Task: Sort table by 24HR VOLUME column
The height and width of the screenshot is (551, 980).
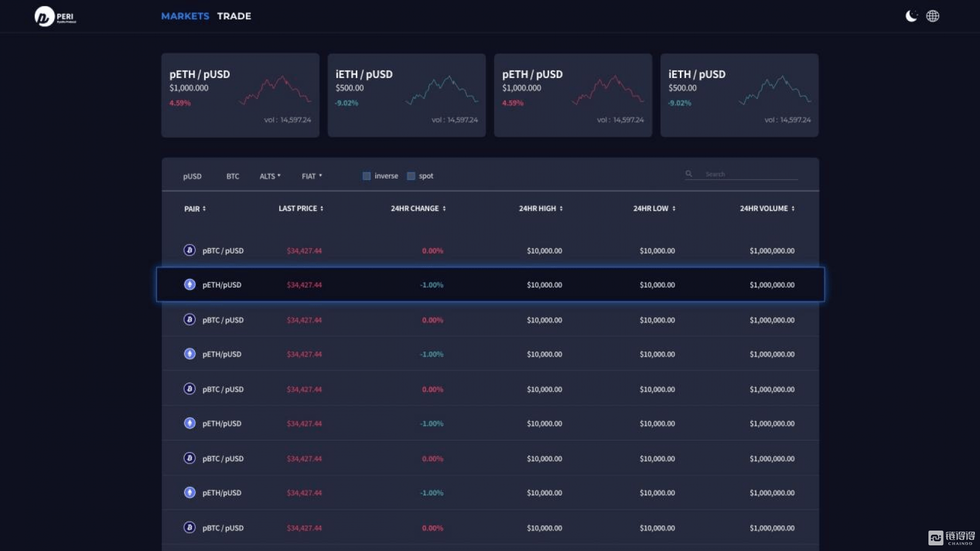Action: (768, 208)
